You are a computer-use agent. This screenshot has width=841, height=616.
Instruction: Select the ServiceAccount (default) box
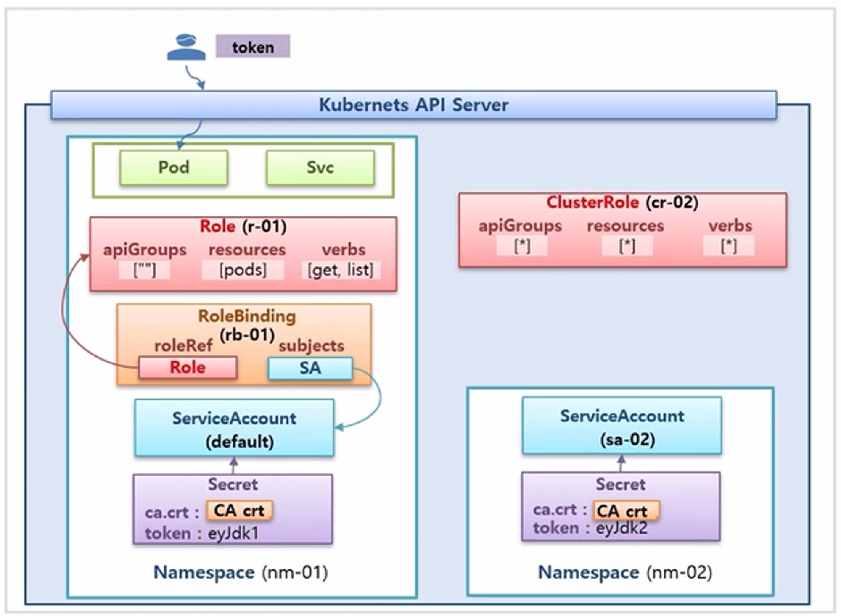(234, 428)
